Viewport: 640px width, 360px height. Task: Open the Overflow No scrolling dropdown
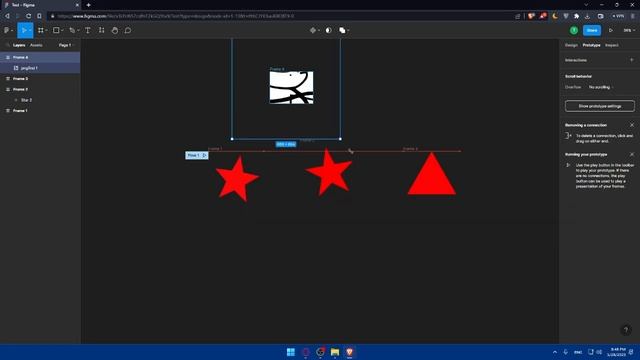(x=601, y=87)
